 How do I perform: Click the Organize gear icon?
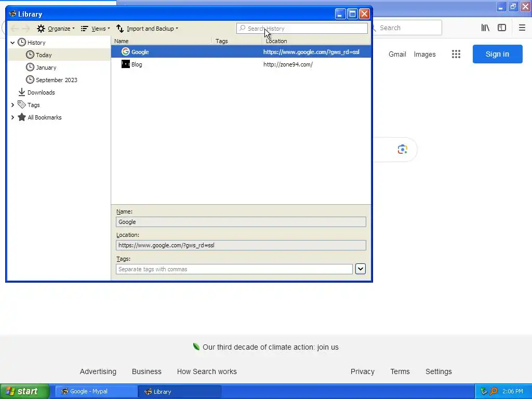pyautogui.click(x=41, y=29)
